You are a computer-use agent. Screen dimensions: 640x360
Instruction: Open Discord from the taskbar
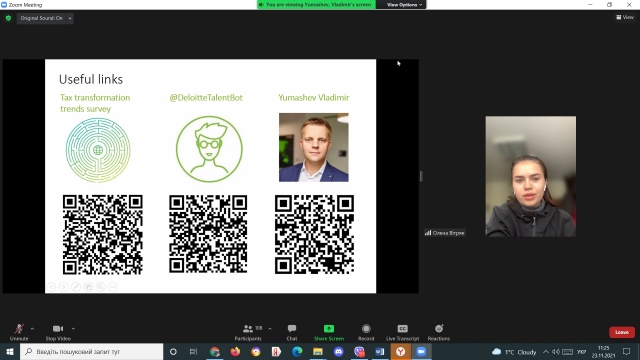[338, 351]
